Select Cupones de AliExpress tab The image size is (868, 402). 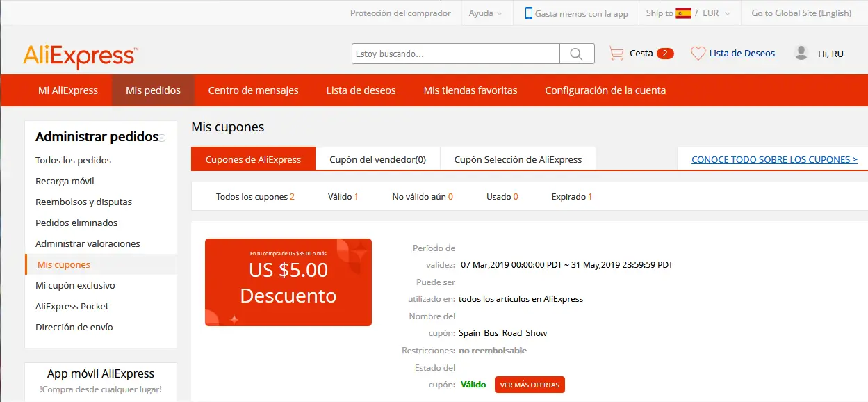(253, 159)
